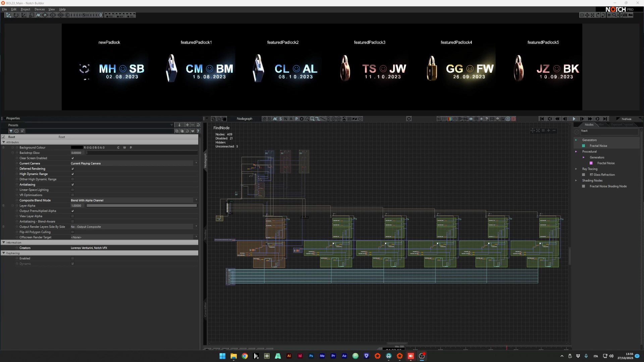This screenshot has height=362, width=644.
Task: Click the filter funnel icon in Properties
Action: [x=11, y=131]
